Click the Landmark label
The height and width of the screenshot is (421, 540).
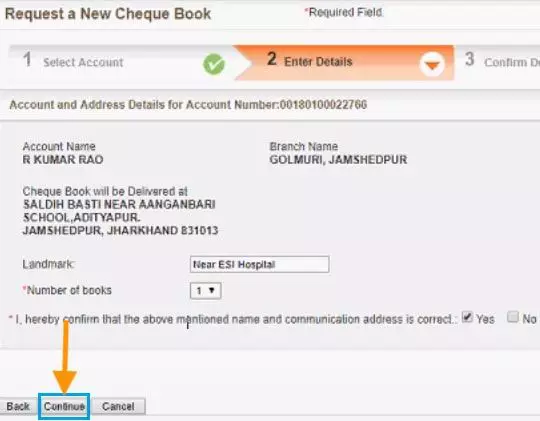pos(48,264)
